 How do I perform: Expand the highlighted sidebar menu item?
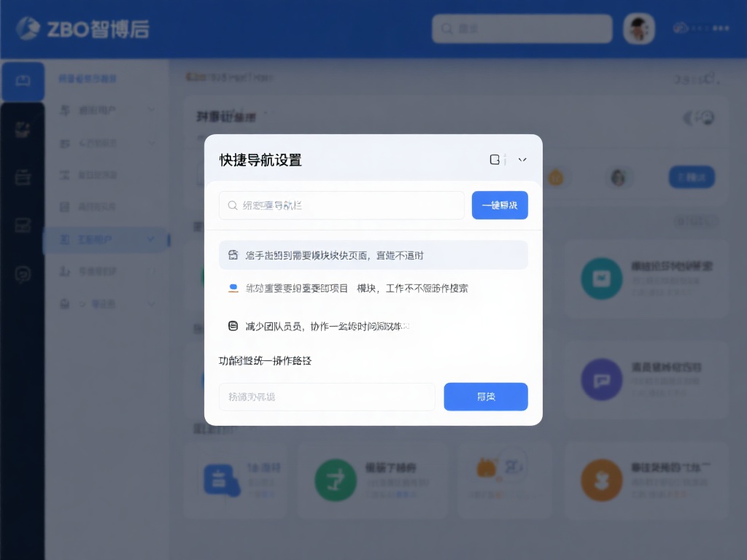click(x=151, y=239)
